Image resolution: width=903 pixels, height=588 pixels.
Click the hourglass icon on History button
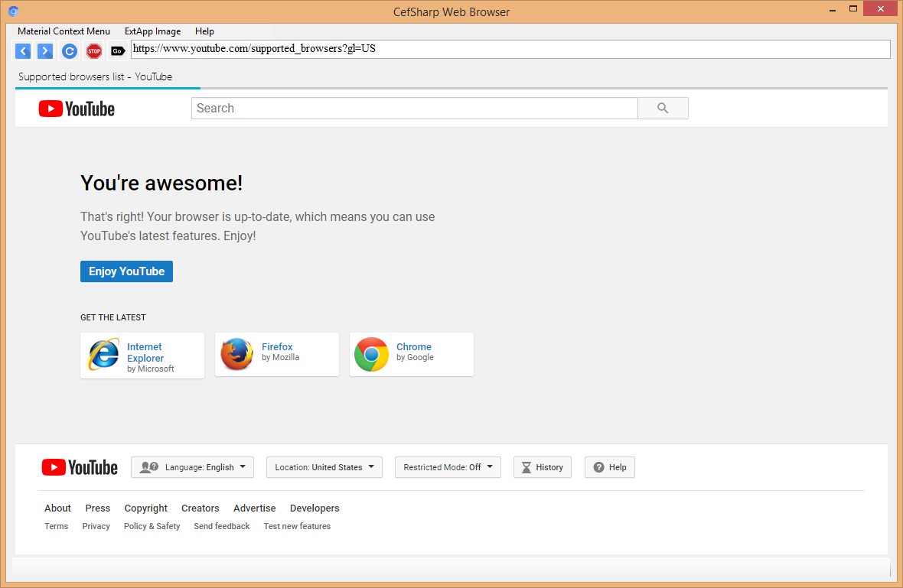pyautogui.click(x=526, y=467)
